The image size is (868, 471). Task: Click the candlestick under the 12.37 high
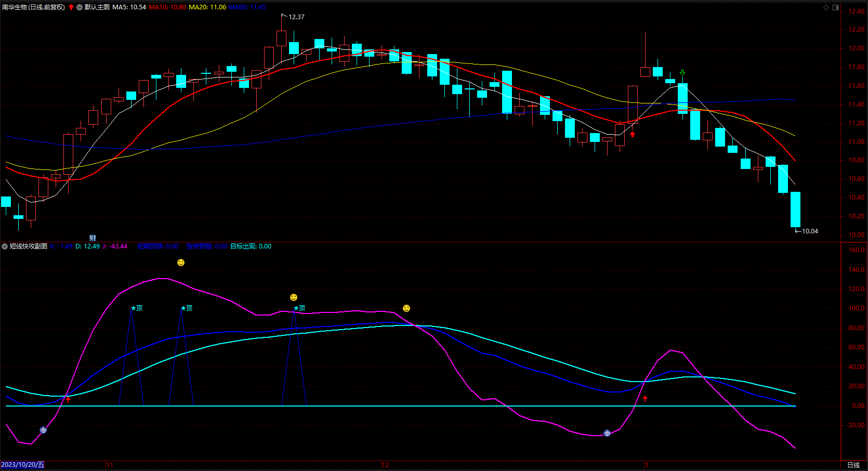coord(281,38)
